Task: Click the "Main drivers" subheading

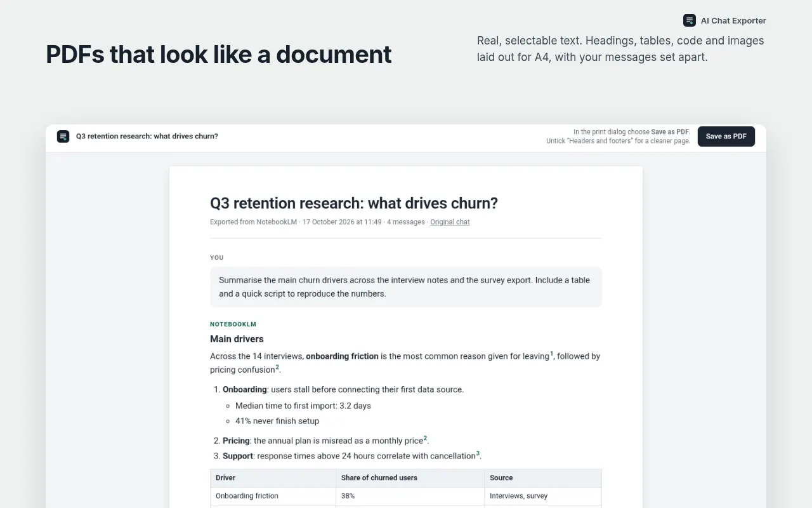Action: (x=237, y=339)
